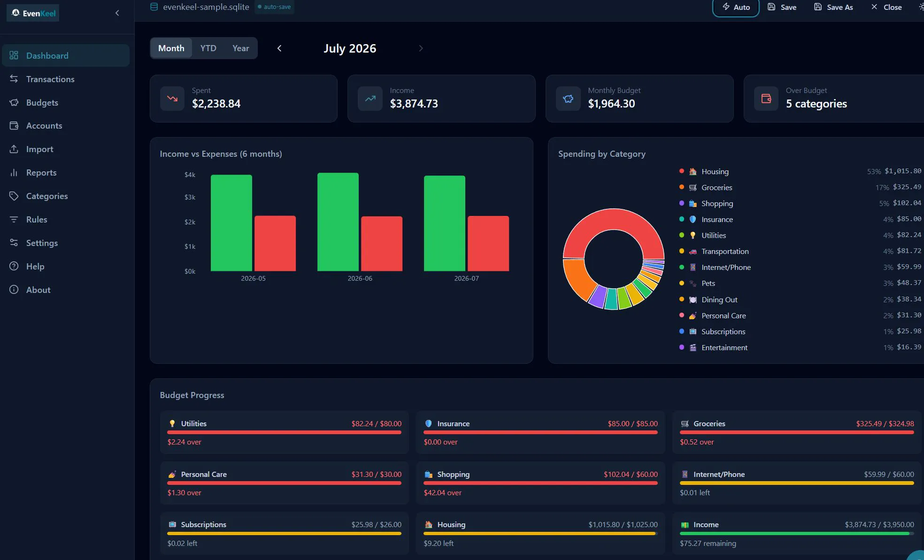
Task: Go to the next month
Action: (421, 48)
